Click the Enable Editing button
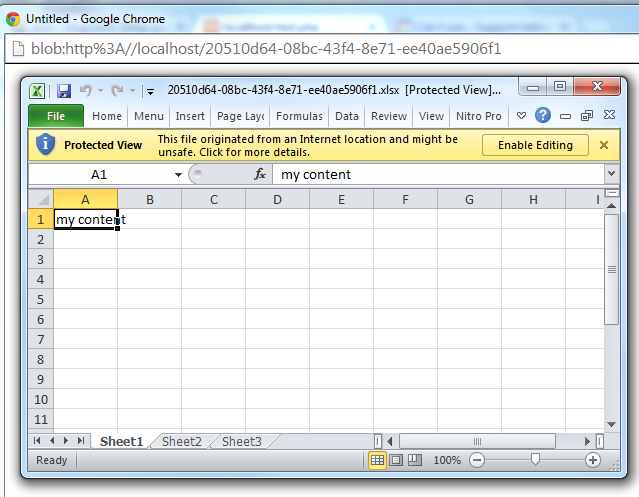The image size is (639, 497). coord(535,145)
